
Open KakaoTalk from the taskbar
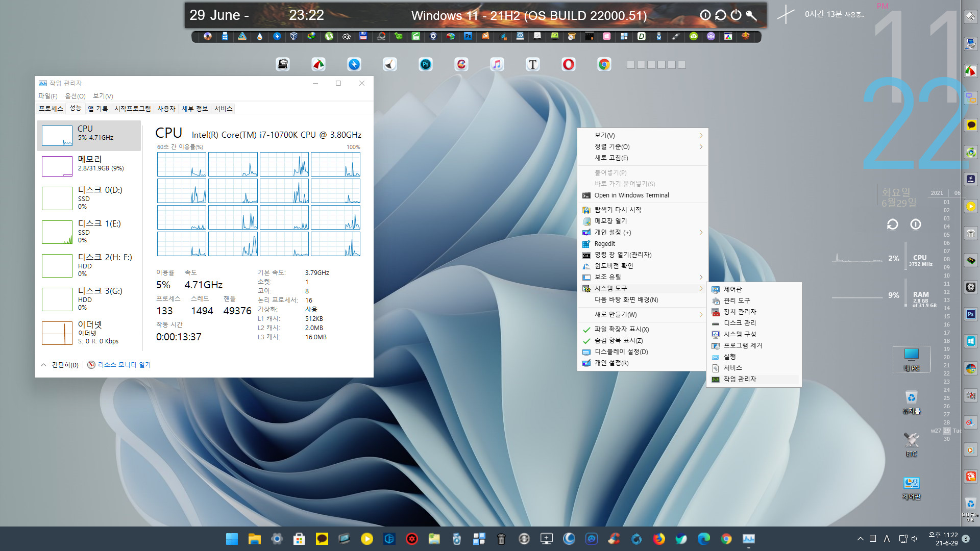pos(322,539)
